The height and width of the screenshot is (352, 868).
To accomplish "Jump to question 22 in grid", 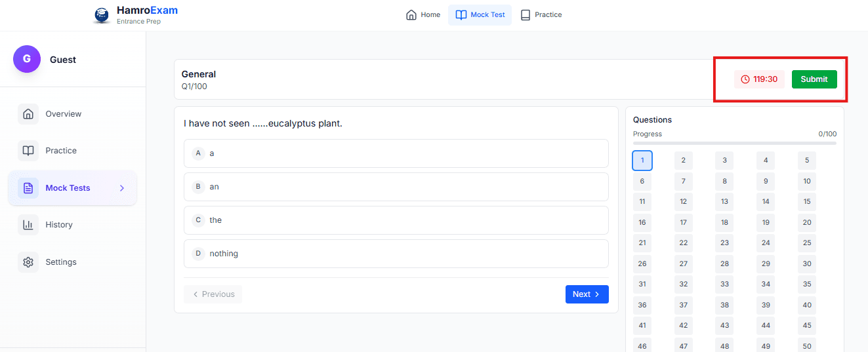I will coord(684,243).
